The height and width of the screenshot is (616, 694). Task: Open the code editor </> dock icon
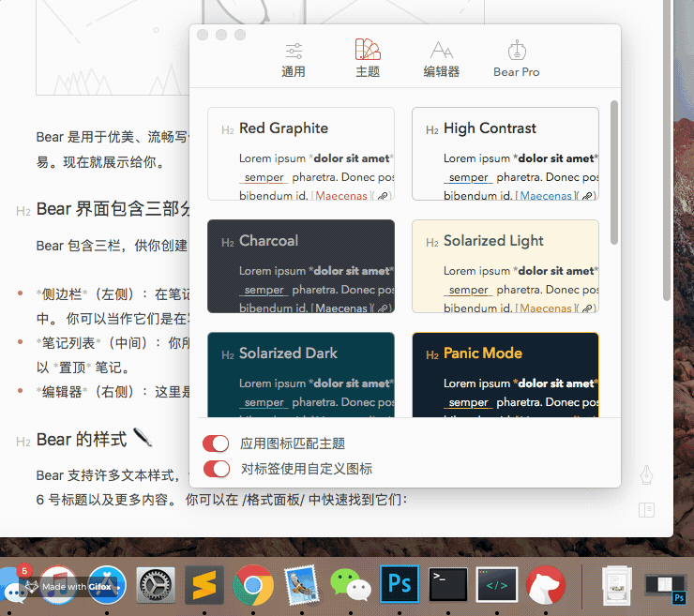click(x=497, y=584)
